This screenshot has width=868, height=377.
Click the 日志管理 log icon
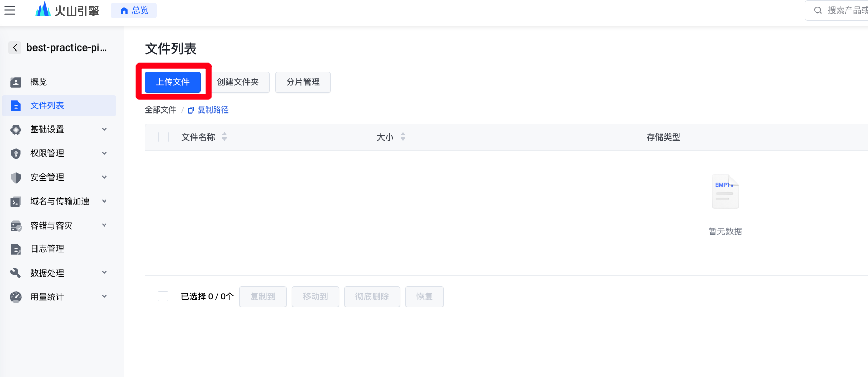(16, 249)
